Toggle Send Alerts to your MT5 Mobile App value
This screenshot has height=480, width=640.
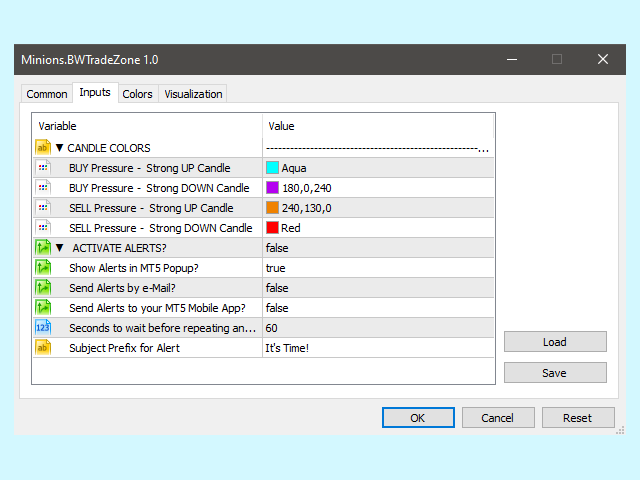pos(378,308)
